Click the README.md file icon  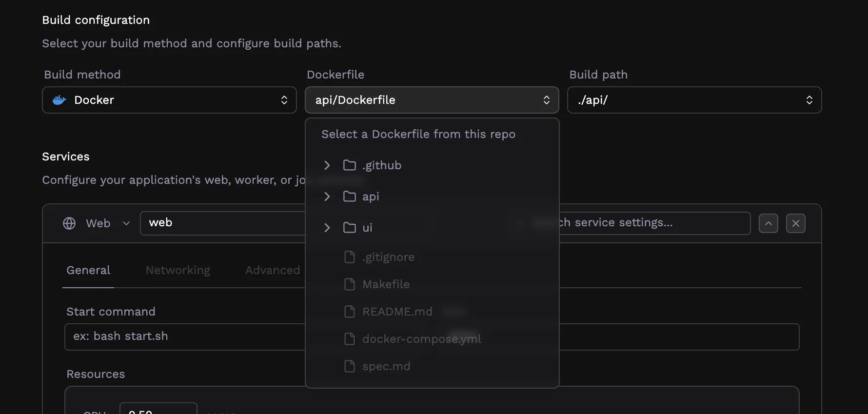click(x=350, y=312)
